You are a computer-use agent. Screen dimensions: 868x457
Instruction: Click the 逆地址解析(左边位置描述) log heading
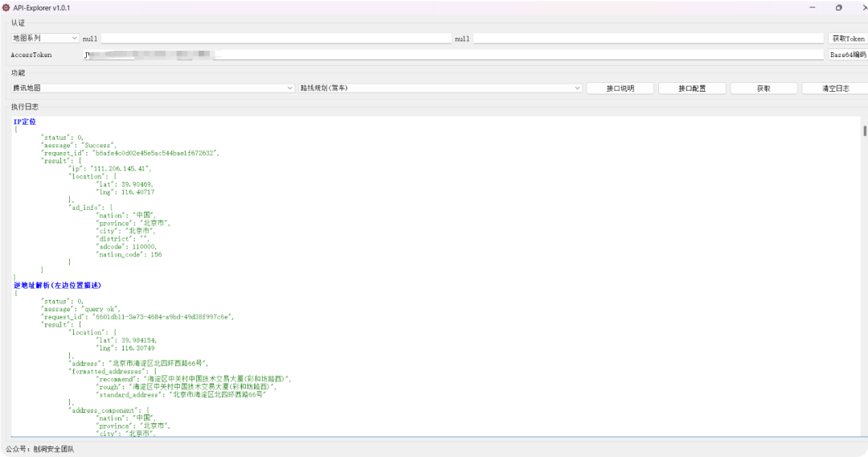(58, 286)
